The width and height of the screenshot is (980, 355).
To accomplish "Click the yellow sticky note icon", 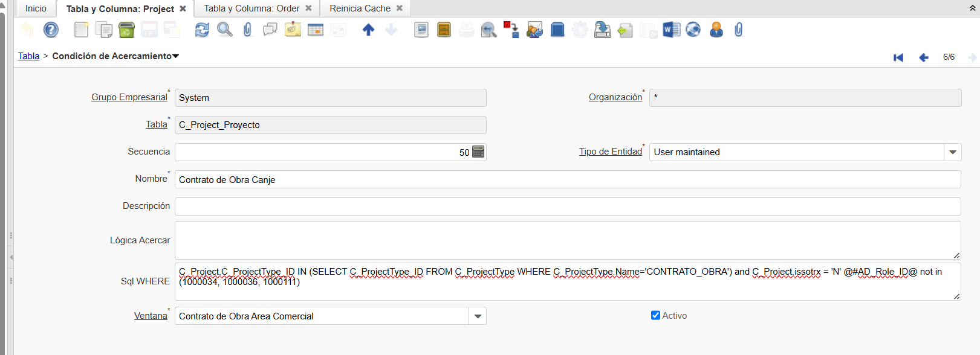I will [x=293, y=30].
